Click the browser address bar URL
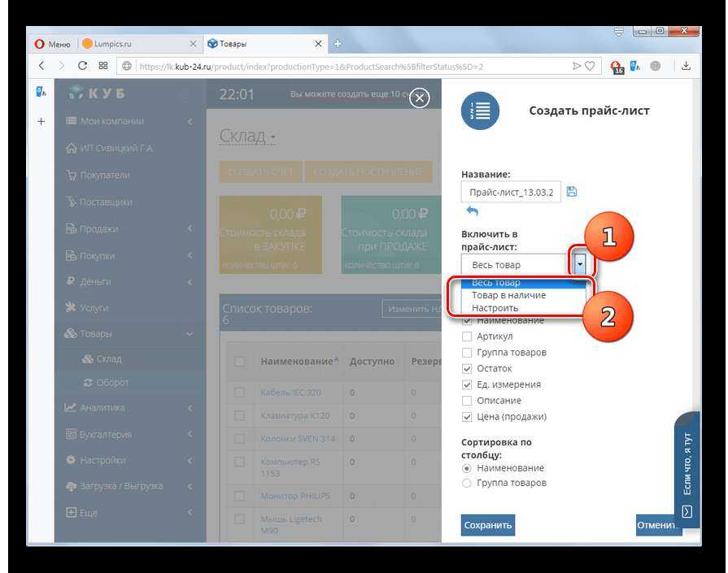The height and width of the screenshot is (573, 728). [311, 67]
